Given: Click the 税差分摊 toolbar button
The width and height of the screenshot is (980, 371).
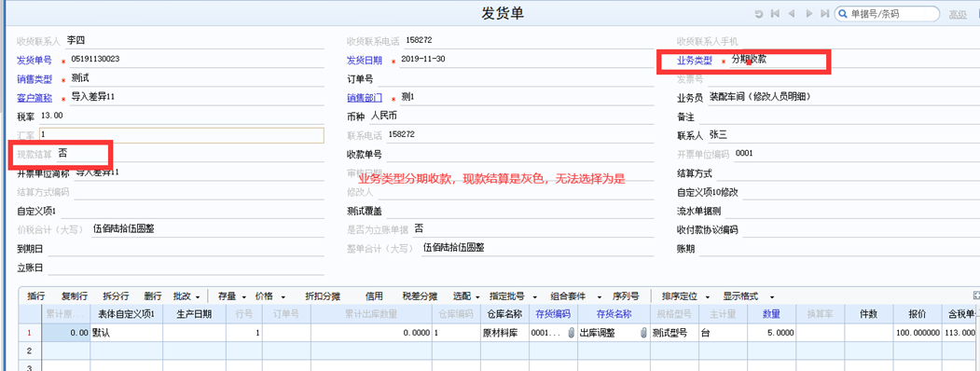Looking at the screenshot, I should 420,296.
